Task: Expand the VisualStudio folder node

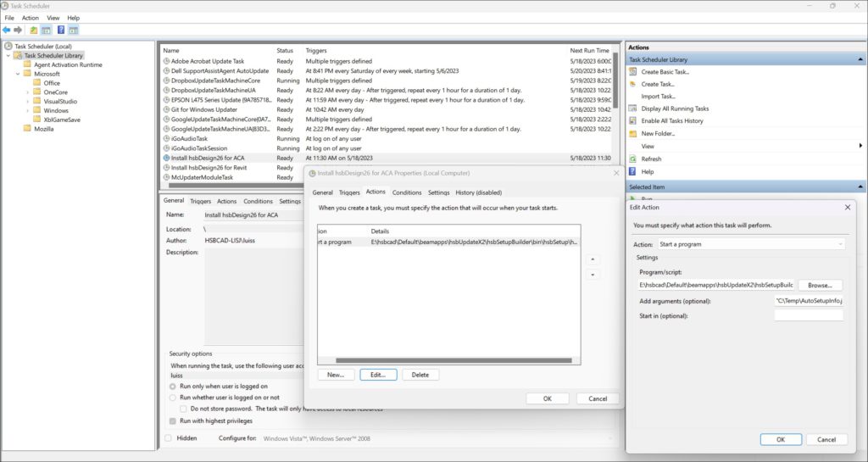Action: pos(28,101)
